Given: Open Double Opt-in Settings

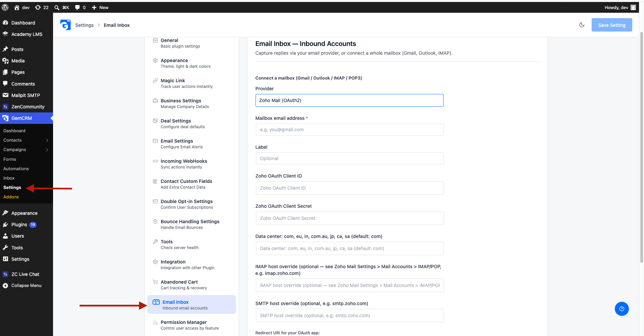Looking at the screenshot, I should point(191,204).
